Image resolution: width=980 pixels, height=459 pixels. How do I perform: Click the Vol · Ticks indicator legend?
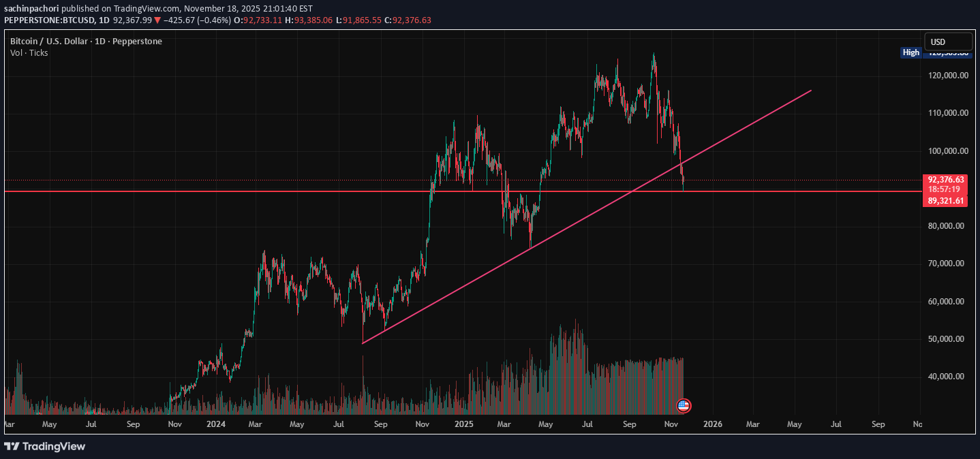coord(29,52)
